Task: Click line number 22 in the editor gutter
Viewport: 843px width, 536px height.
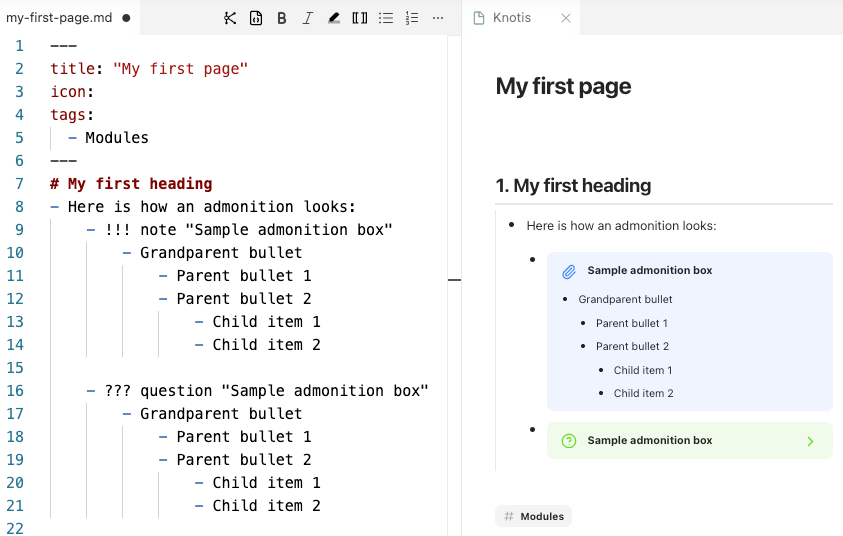Action: [15, 528]
